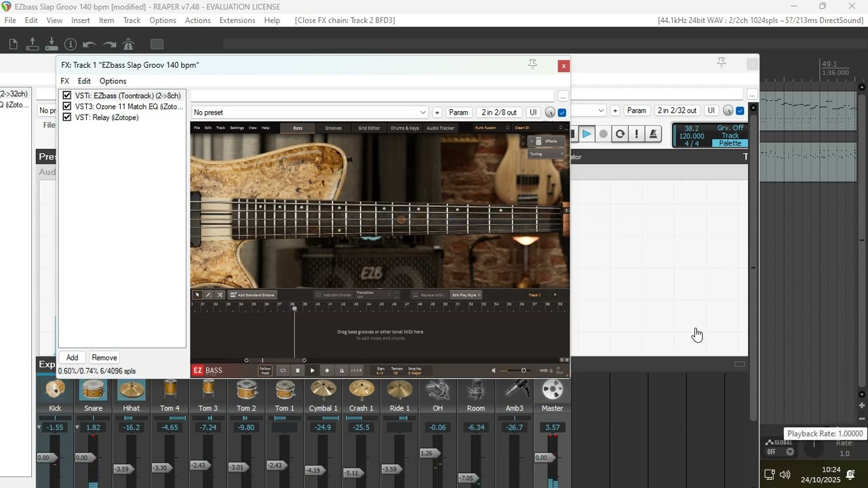868x488 pixels.
Task: Click the Play button in the background plugin
Action: pos(587,134)
